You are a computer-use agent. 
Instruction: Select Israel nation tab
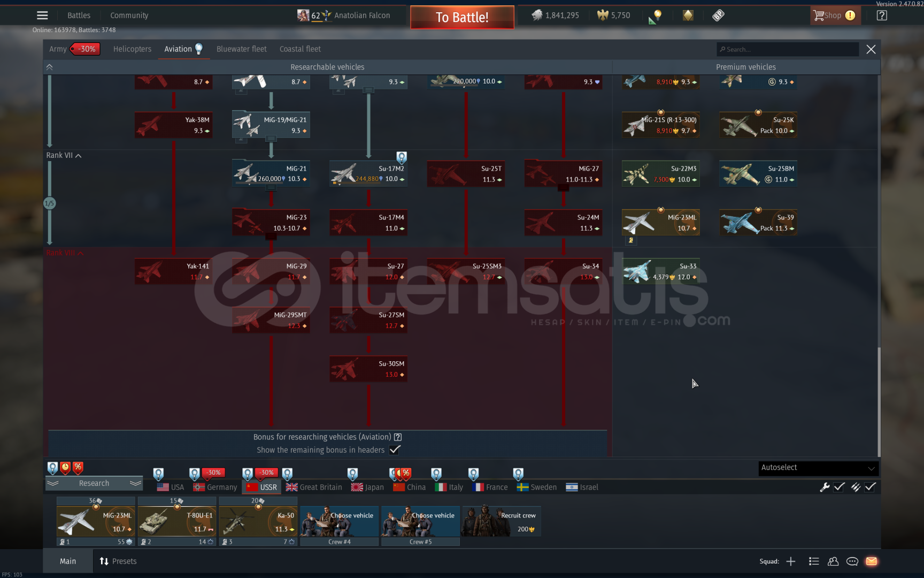[582, 487]
